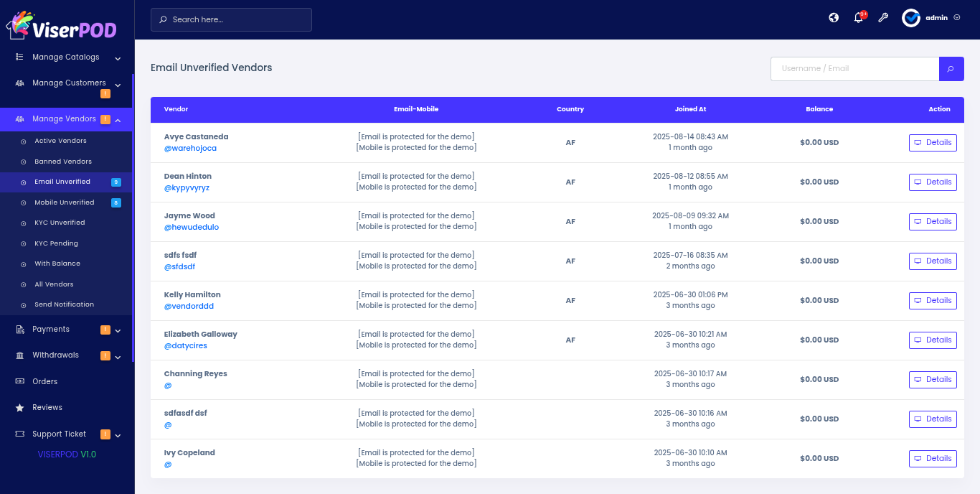Open the notifications bell icon
Image resolution: width=980 pixels, height=494 pixels.
(x=859, y=18)
